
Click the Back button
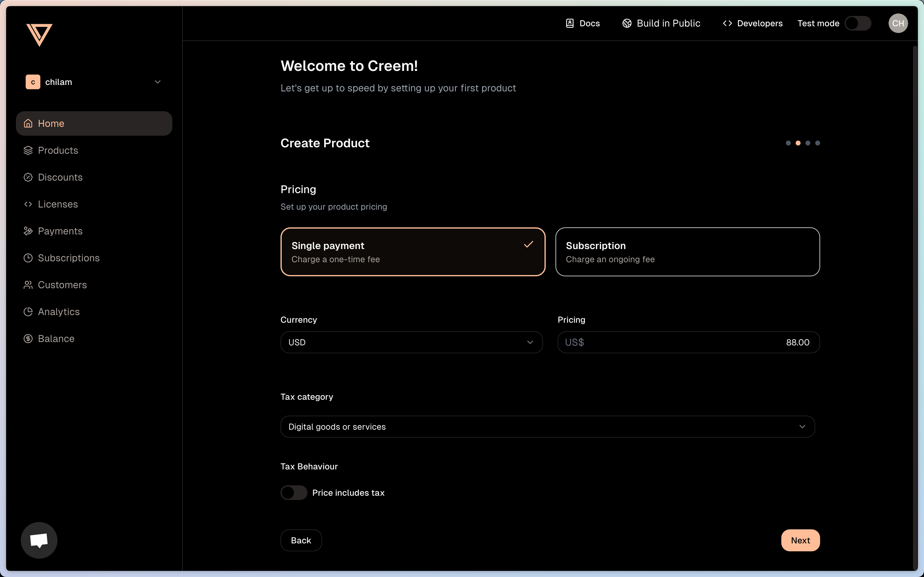click(x=301, y=540)
